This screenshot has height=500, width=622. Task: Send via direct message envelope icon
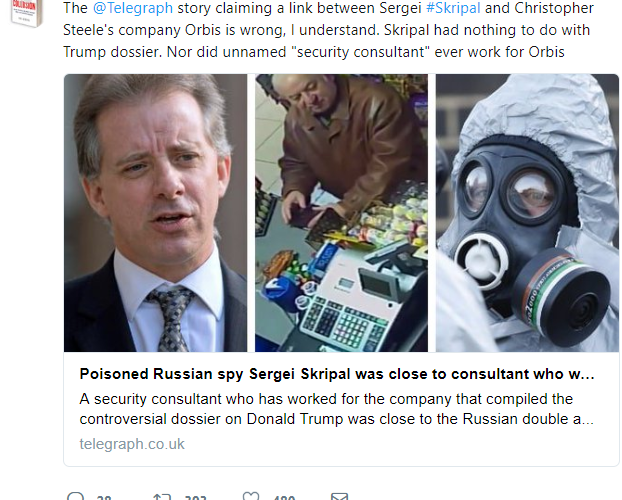340,496
